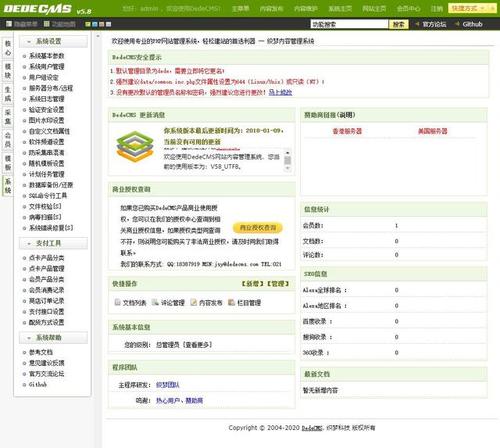Click the arrow icon beside 官方论坛

pos(417,24)
